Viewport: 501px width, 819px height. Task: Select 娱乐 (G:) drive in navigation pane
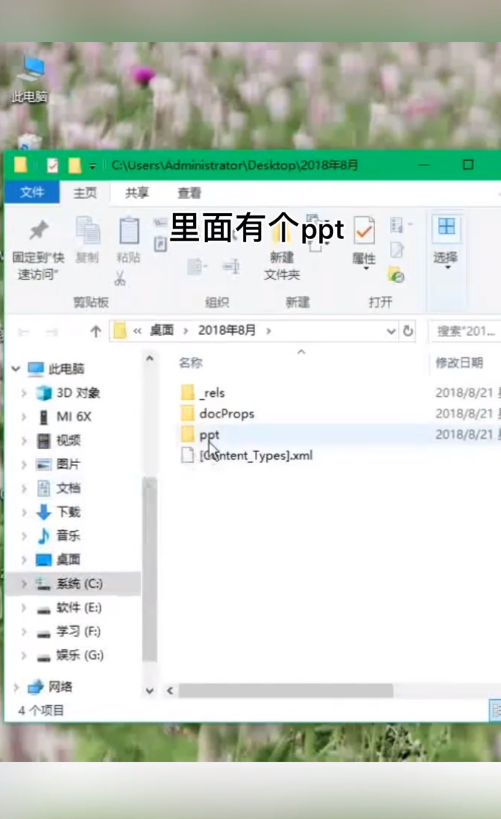(79, 655)
